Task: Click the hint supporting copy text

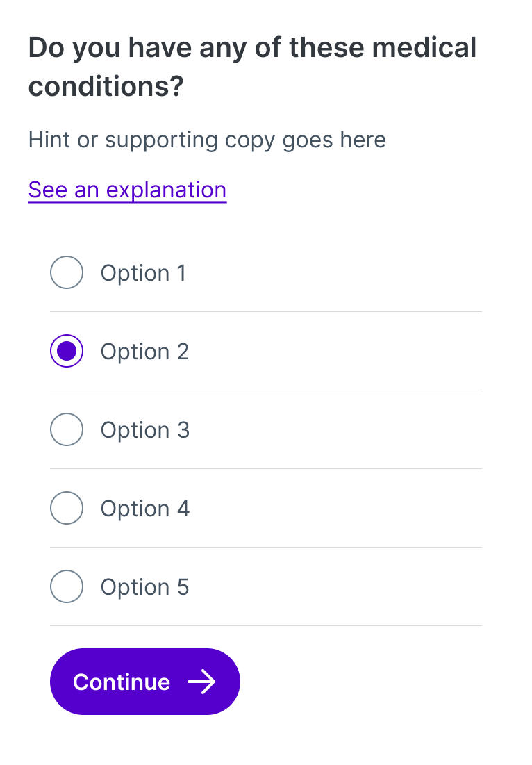Action: pos(206,140)
